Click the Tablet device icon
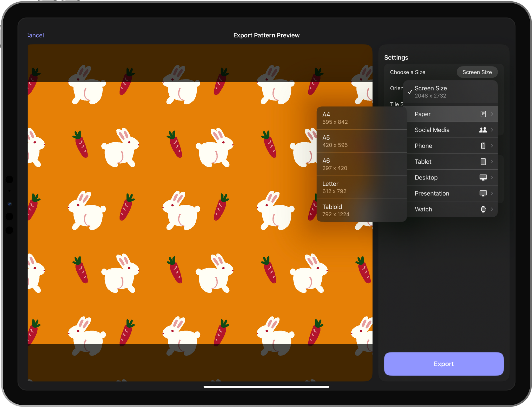This screenshot has height=407, width=532. pyautogui.click(x=483, y=162)
